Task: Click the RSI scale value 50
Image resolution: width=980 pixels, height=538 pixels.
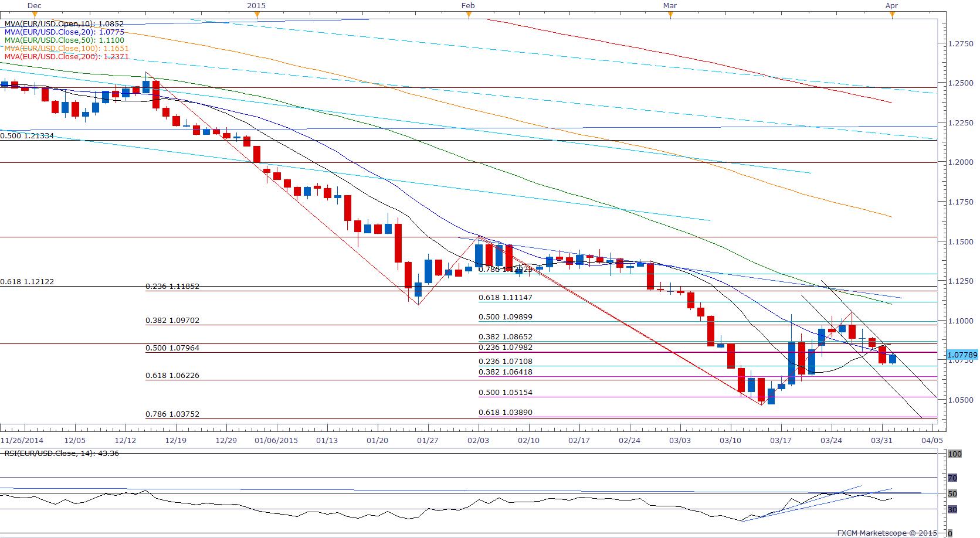Action: (952, 493)
